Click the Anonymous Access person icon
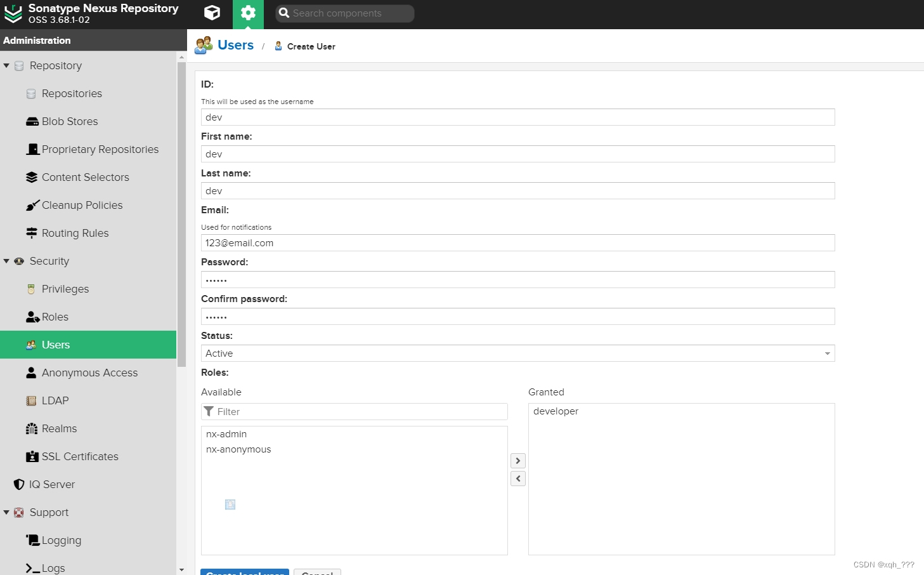Viewport: 924px width, 575px height. tap(31, 373)
